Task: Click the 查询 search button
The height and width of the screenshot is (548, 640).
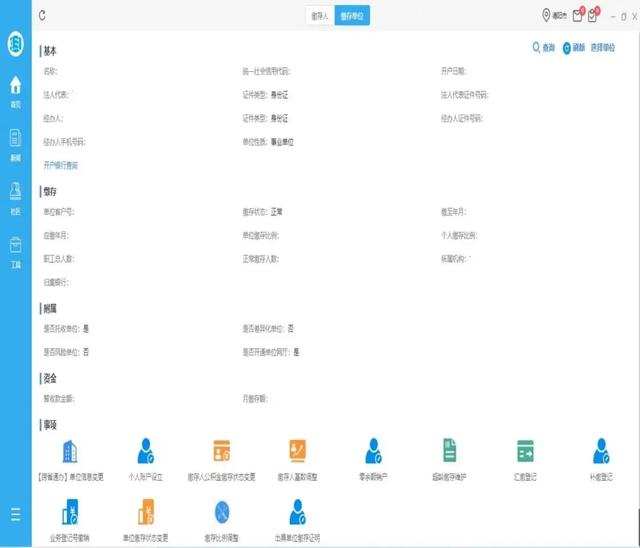Action: click(x=544, y=48)
